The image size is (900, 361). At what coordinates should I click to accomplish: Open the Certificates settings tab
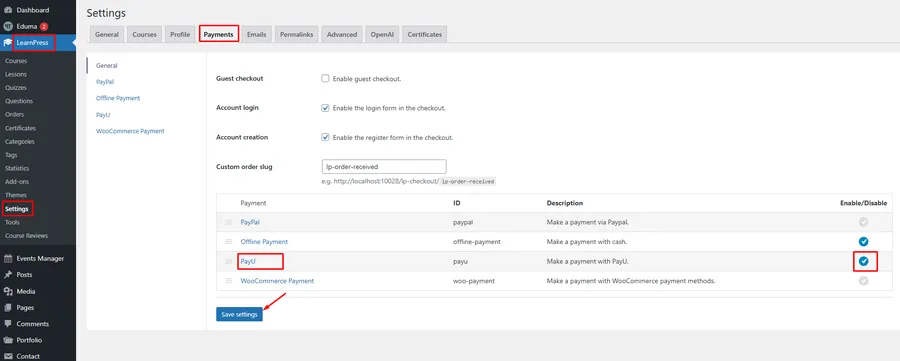(x=425, y=34)
